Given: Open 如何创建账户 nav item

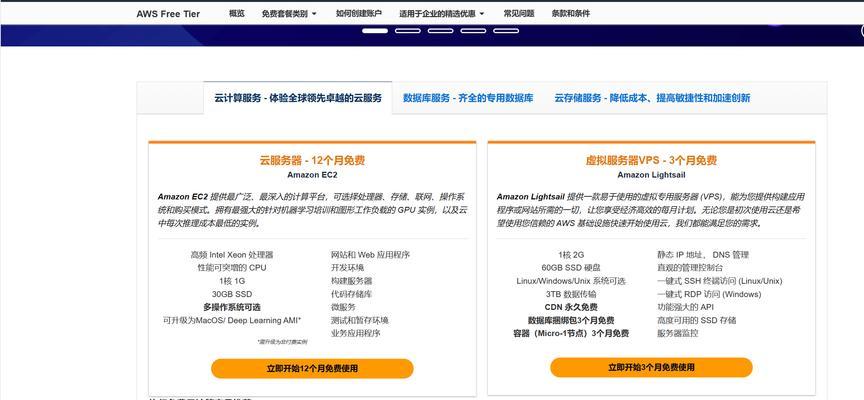Looking at the screenshot, I should pyautogui.click(x=359, y=14).
